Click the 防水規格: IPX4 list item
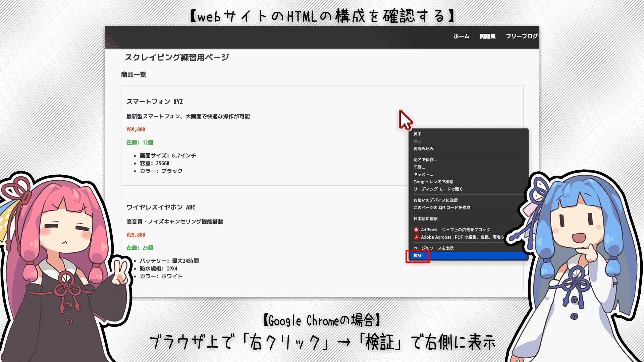The height and width of the screenshot is (362, 644). point(158,268)
